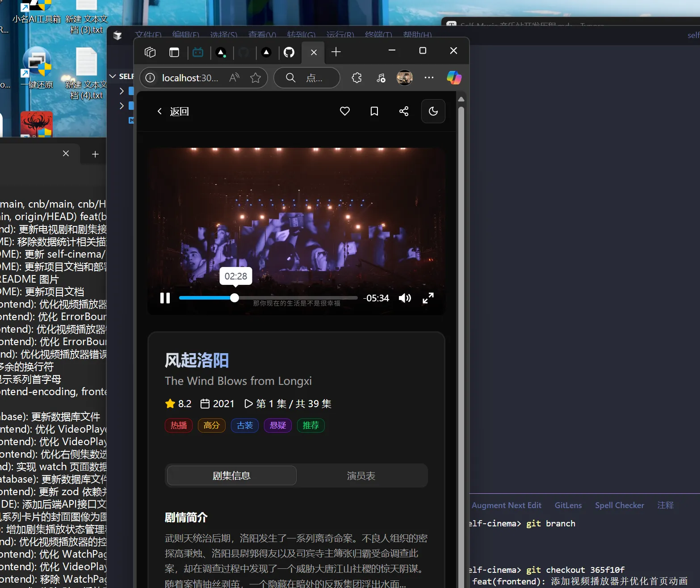Toggle dark mode moon button
The height and width of the screenshot is (588, 700).
pyautogui.click(x=433, y=111)
